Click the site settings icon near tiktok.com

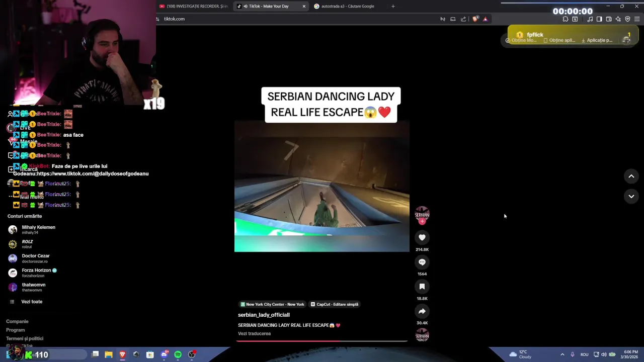pyautogui.click(x=158, y=19)
